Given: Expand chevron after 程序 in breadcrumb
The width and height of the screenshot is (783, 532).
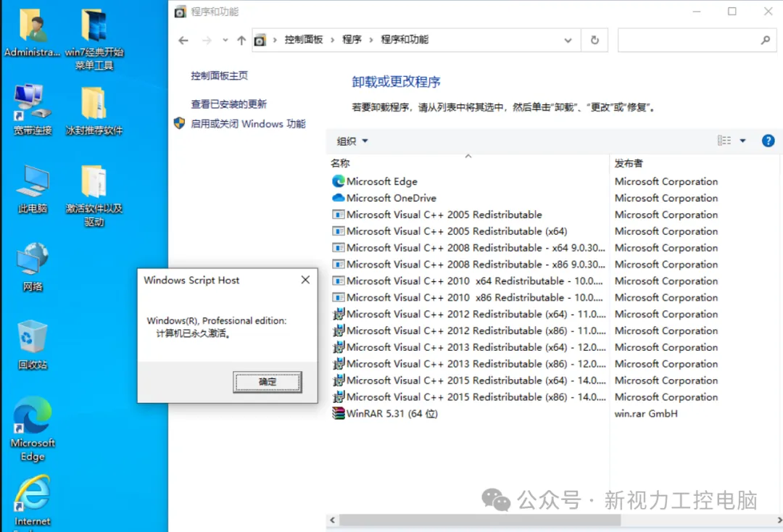Looking at the screenshot, I should coord(371,40).
